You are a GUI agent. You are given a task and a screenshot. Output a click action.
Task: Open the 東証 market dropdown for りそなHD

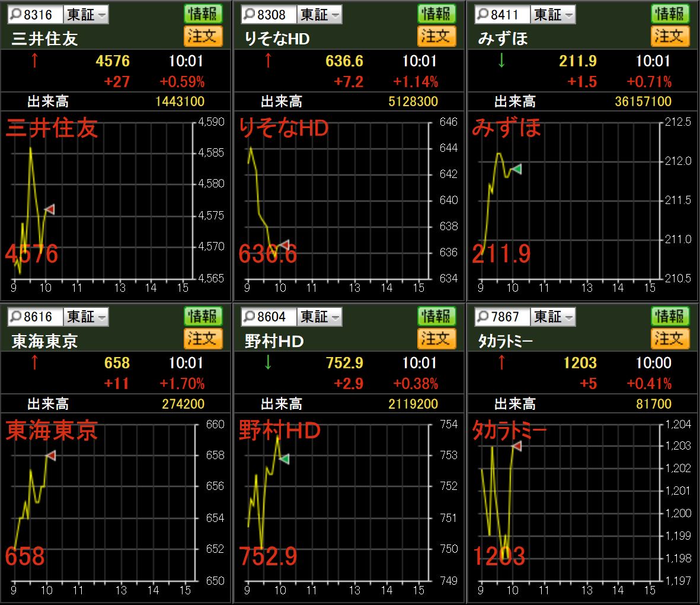[x=319, y=14]
